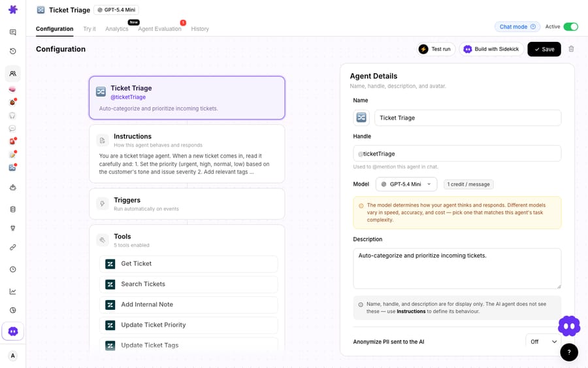The image size is (588, 368).
Task: Click the Description text area
Action: tap(457, 269)
